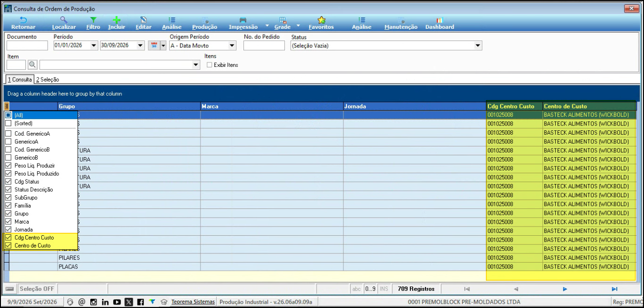The width and height of the screenshot is (644, 308).
Task: Open the Instagram icon in status bar
Action: pos(93,302)
